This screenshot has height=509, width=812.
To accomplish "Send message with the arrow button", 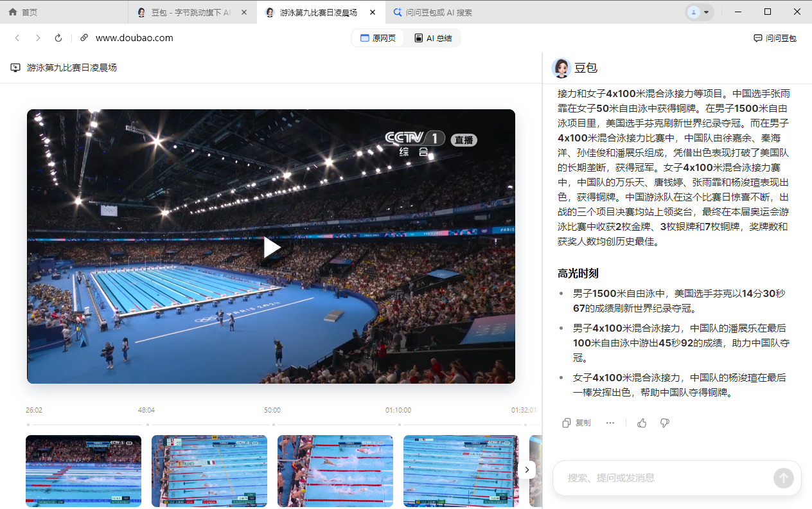I will tap(784, 478).
